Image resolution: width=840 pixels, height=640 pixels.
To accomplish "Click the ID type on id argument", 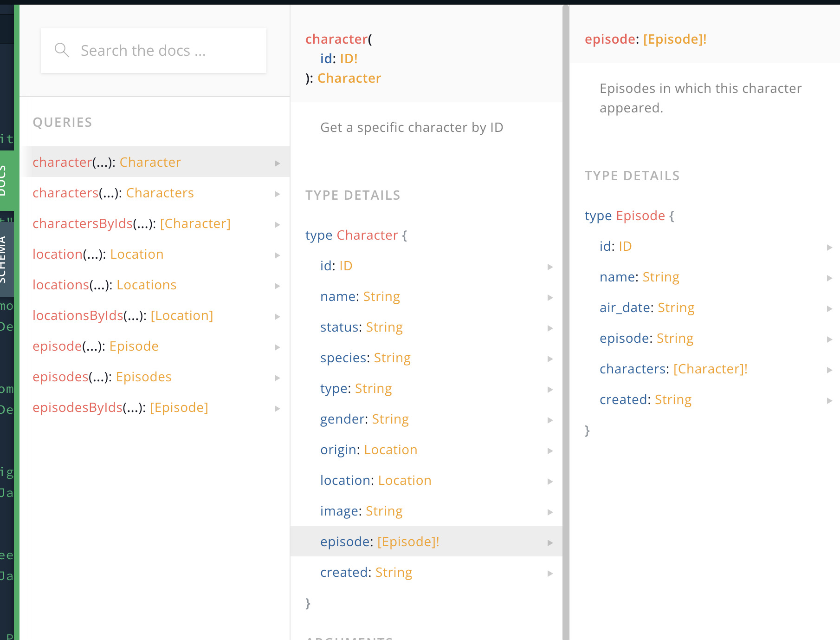I will point(349,58).
